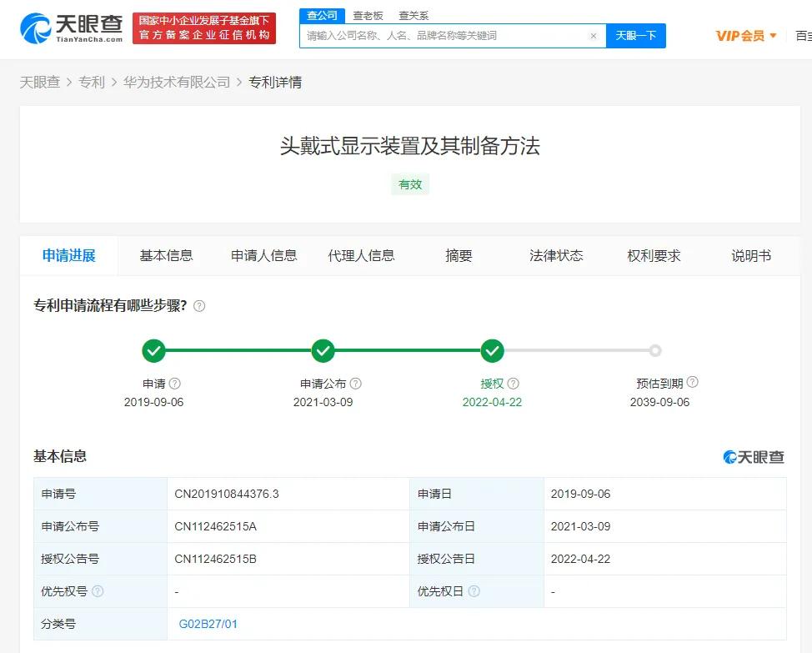Click the 申请日 value 2019-09-06 in table
The width and height of the screenshot is (812, 653).
(580, 494)
